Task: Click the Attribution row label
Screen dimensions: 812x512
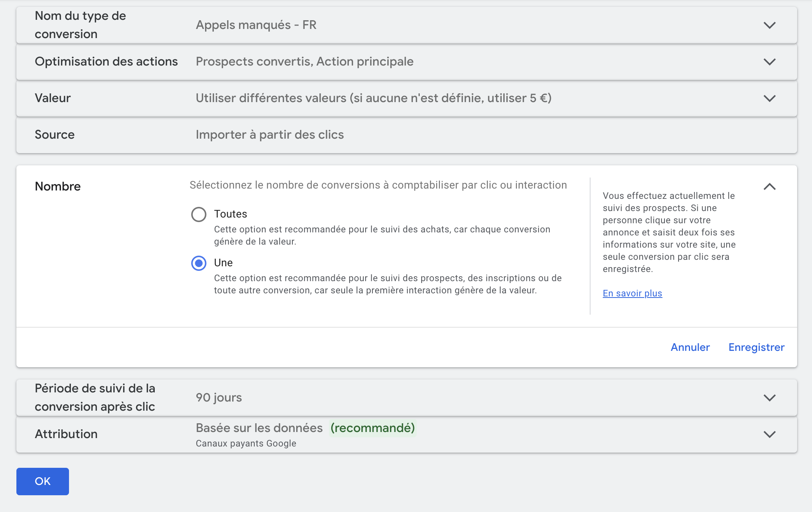Action: tap(66, 434)
